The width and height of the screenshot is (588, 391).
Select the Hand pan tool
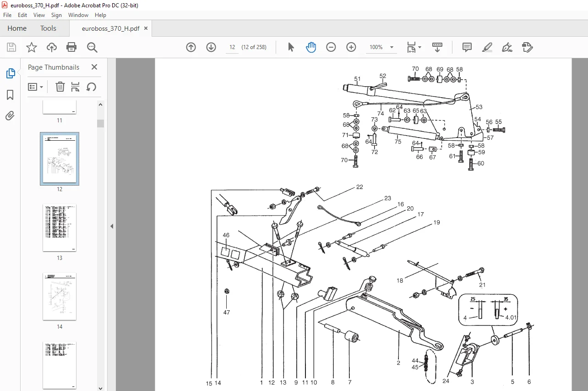tap(311, 47)
